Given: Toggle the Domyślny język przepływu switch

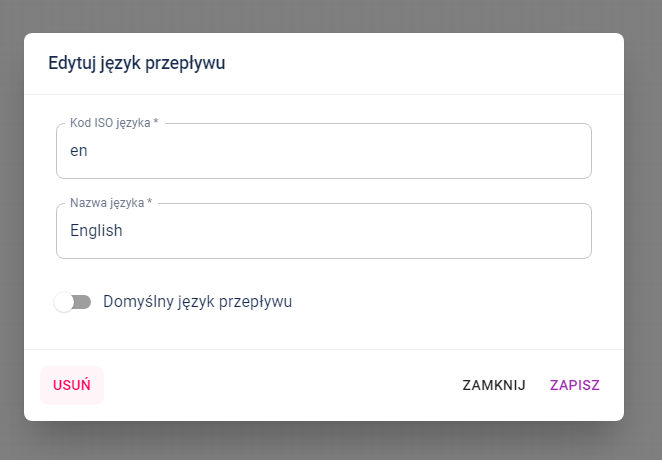Looking at the screenshot, I should pos(73,302).
